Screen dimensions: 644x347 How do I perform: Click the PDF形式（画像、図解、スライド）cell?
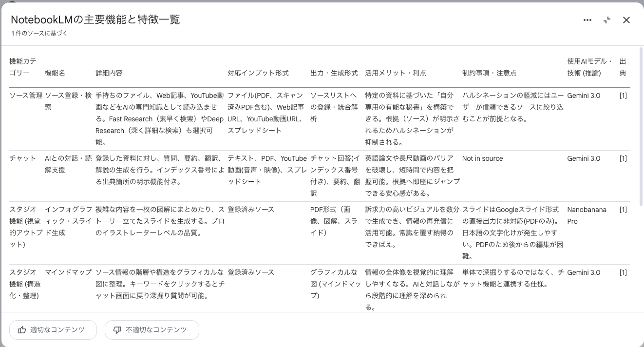coord(334,221)
